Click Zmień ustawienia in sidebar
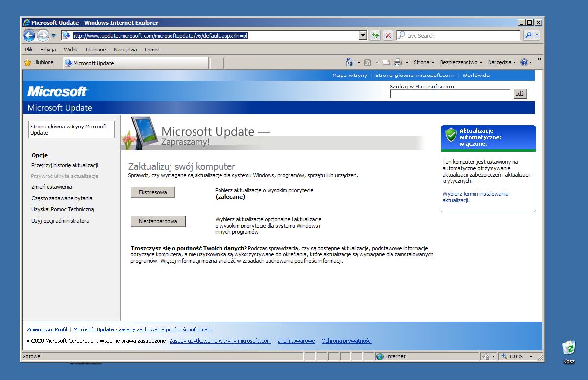588x380 pixels. (51, 187)
